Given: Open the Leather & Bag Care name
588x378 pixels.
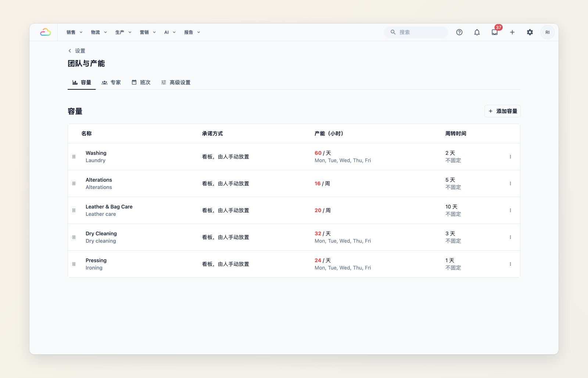Looking at the screenshot, I should click(x=109, y=207).
